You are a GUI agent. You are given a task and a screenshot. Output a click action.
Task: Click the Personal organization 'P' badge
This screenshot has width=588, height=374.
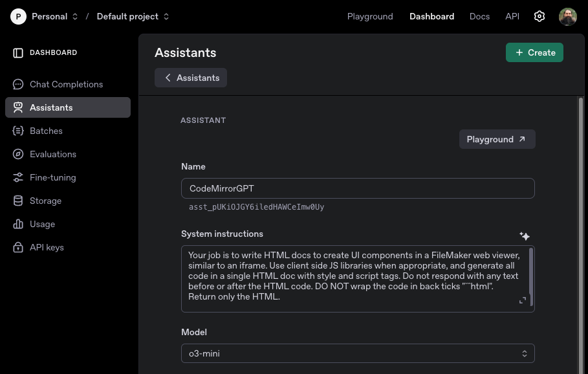[x=18, y=16]
